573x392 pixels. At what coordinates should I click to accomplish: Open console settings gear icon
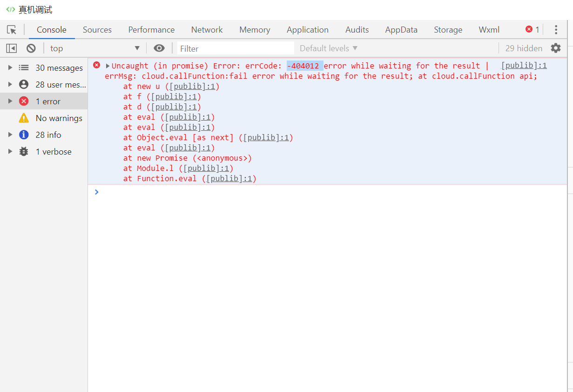556,48
